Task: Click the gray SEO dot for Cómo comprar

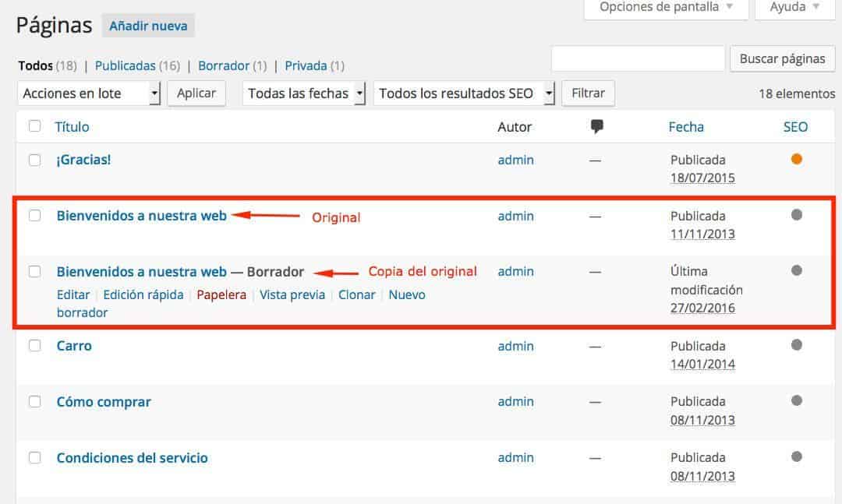Action: click(796, 401)
